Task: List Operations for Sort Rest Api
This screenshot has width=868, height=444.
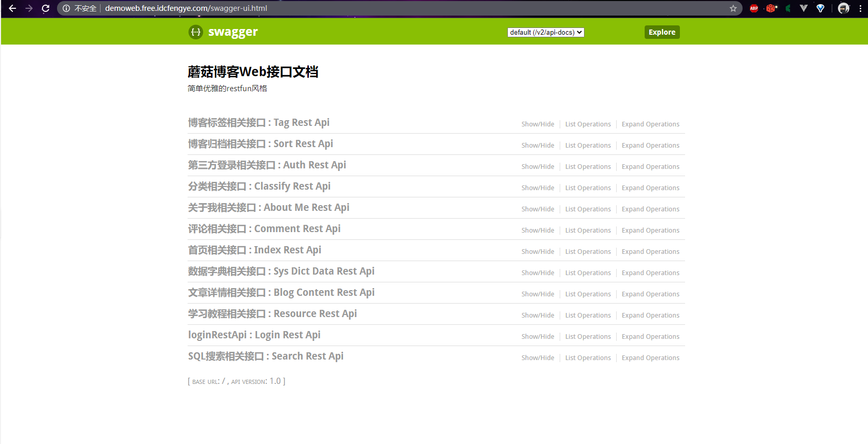Action: 588,146
